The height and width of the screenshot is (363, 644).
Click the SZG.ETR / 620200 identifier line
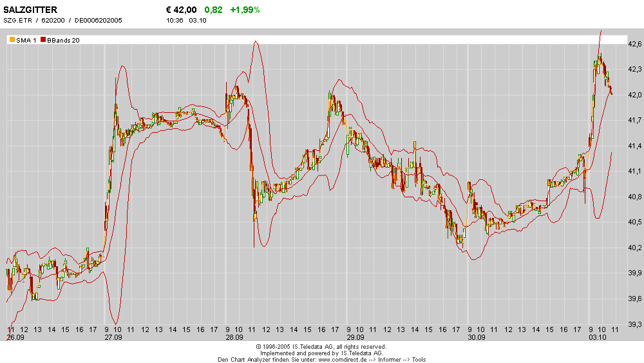click(63, 20)
